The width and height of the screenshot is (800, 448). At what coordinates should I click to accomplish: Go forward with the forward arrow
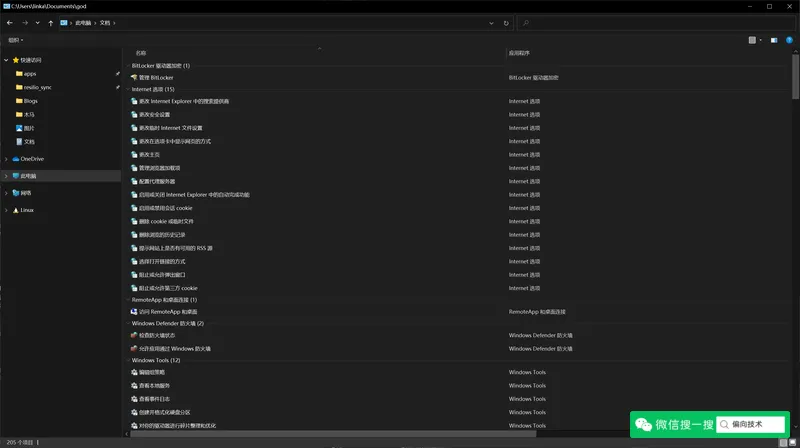24,23
